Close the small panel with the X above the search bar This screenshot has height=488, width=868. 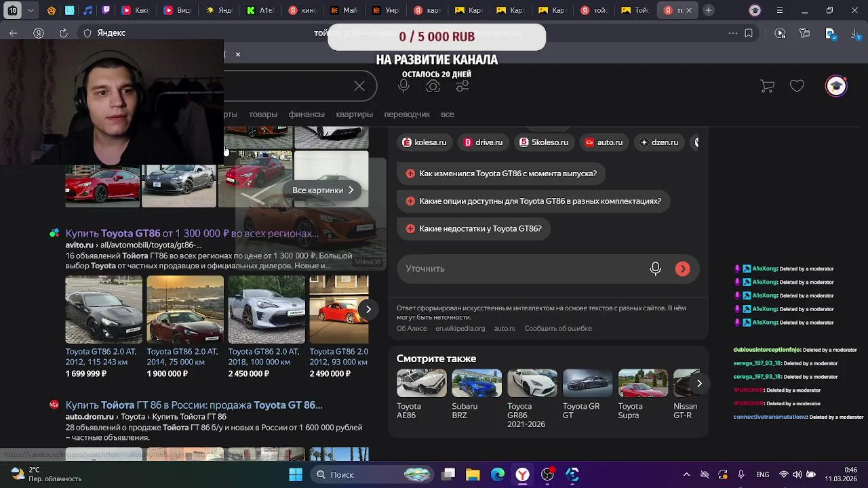pyautogui.click(x=237, y=54)
